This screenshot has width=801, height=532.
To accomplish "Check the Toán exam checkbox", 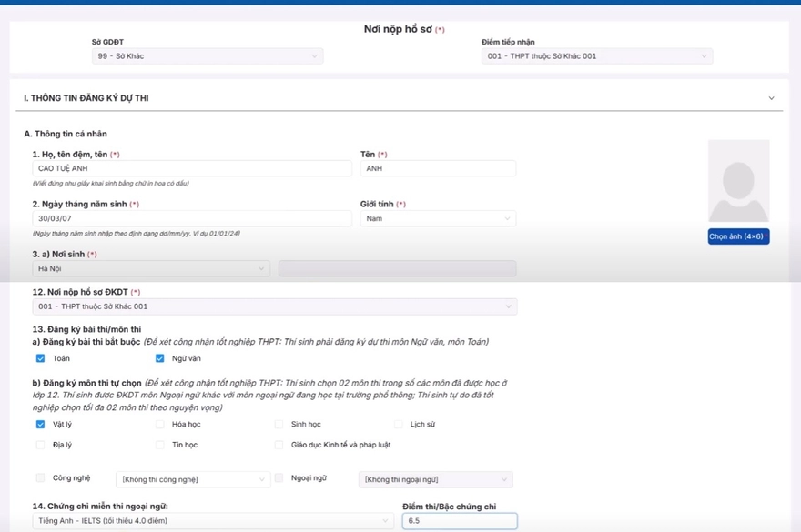I will (40, 358).
